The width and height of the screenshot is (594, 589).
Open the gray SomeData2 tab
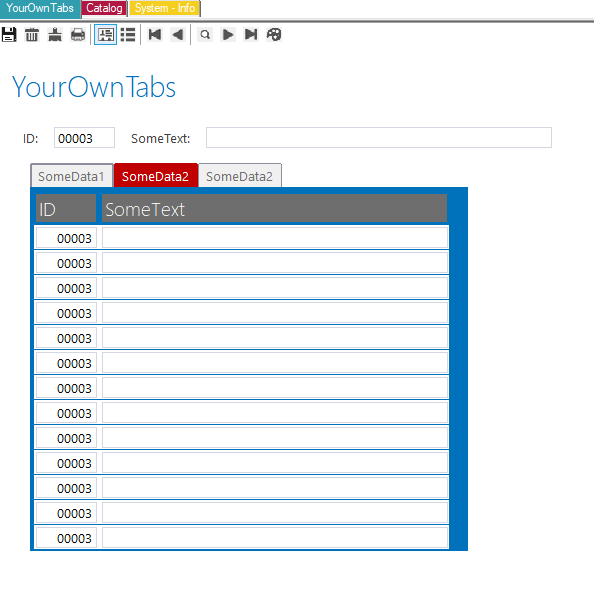240,176
